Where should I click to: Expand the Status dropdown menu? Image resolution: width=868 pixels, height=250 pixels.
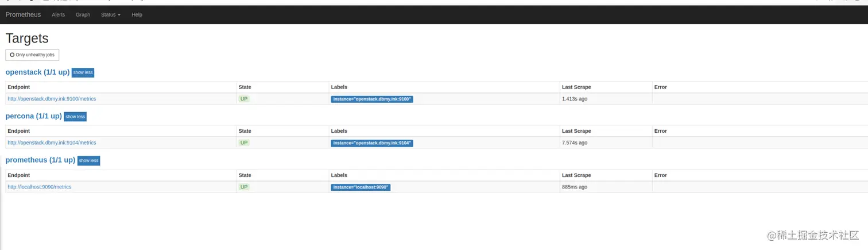pyautogui.click(x=110, y=14)
